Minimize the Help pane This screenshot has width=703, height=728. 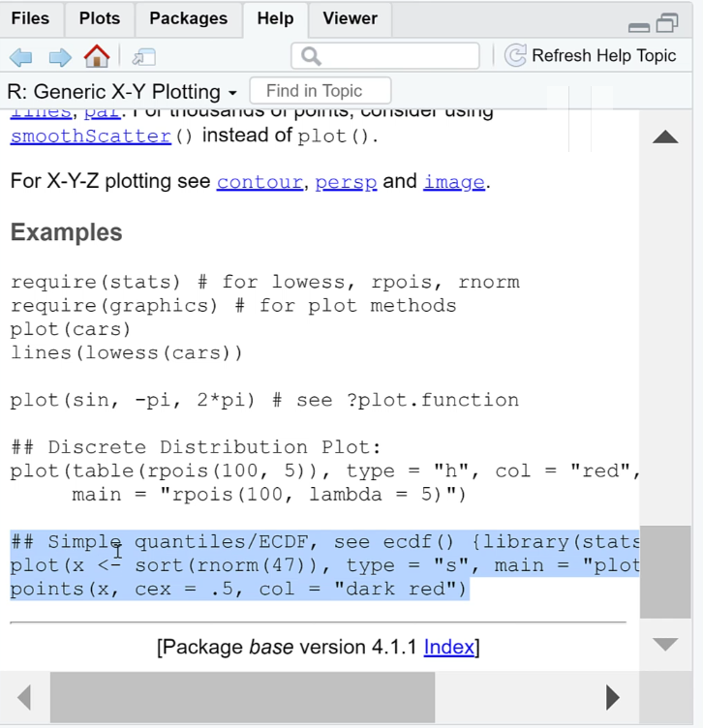[639, 27]
